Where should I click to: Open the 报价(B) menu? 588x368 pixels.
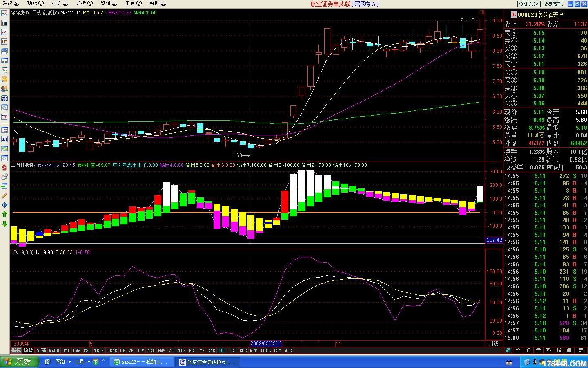60,3
